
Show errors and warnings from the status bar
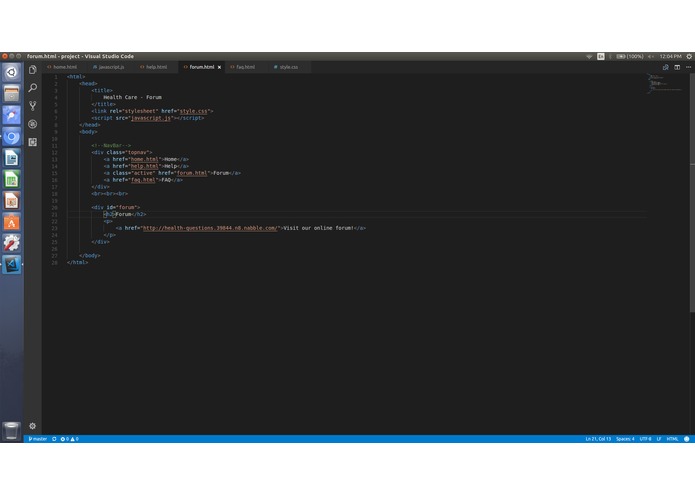coord(70,439)
